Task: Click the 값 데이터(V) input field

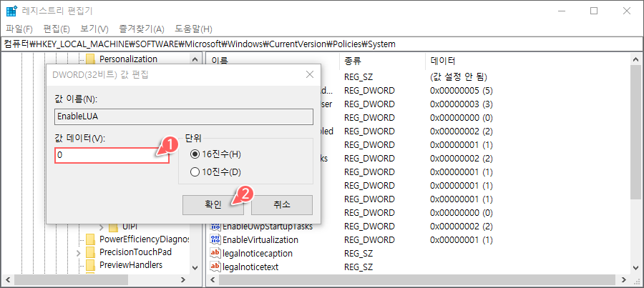Action: (112, 156)
